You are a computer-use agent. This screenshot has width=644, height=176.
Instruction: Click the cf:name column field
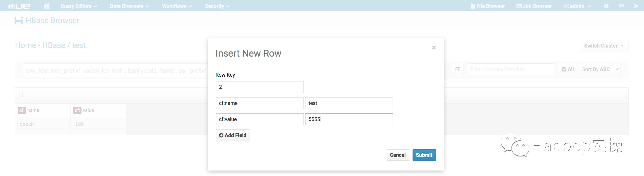pyautogui.click(x=259, y=103)
